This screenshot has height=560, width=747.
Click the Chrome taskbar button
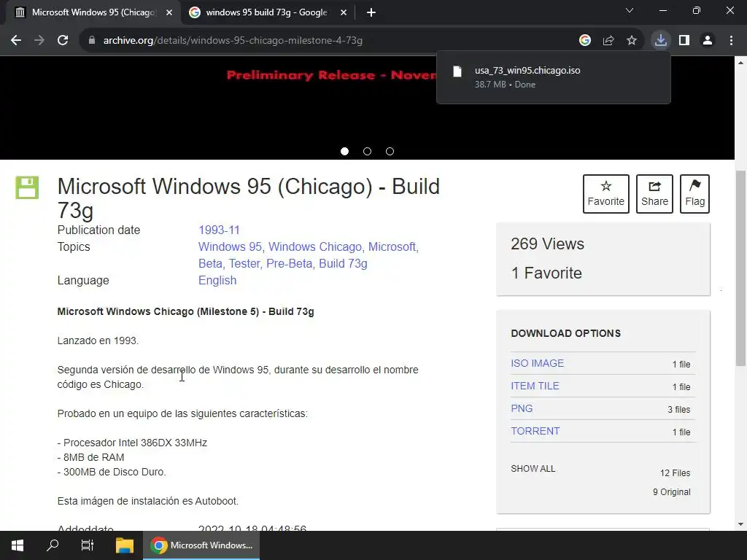(x=201, y=545)
